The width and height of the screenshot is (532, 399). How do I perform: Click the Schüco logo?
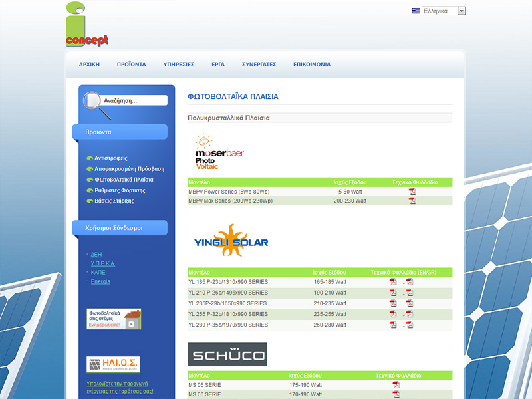pos(227,354)
